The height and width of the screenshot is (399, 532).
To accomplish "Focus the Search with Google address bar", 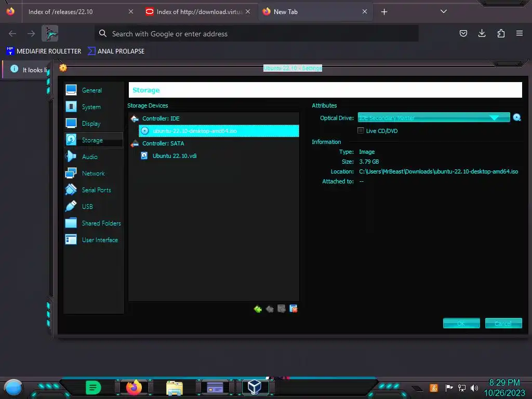I will [x=256, y=34].
